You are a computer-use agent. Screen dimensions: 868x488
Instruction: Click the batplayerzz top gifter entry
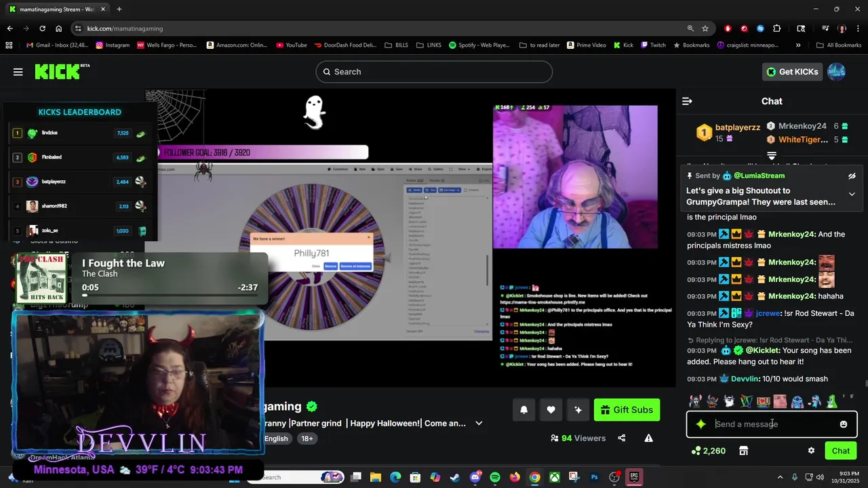(x=729, y=132)
